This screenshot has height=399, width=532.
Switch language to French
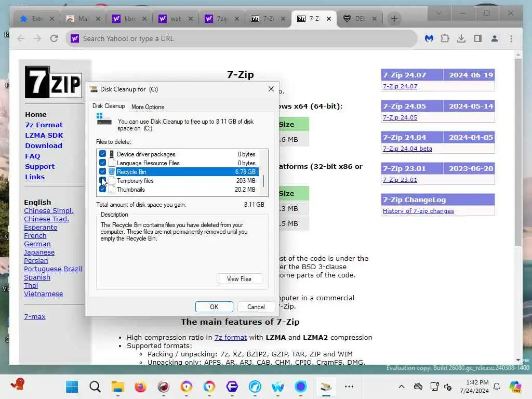(x=35, y=235)
